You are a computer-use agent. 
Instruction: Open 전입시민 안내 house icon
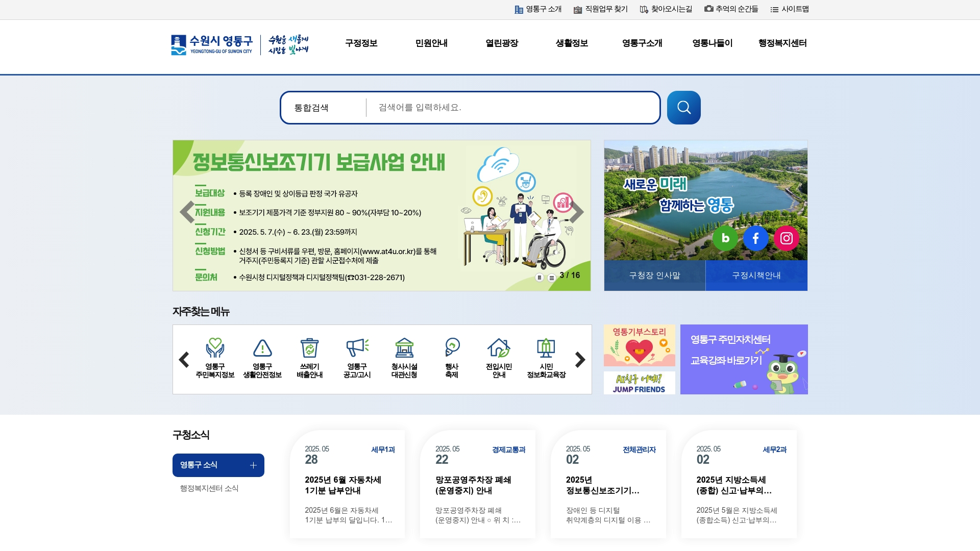point(499,358)
